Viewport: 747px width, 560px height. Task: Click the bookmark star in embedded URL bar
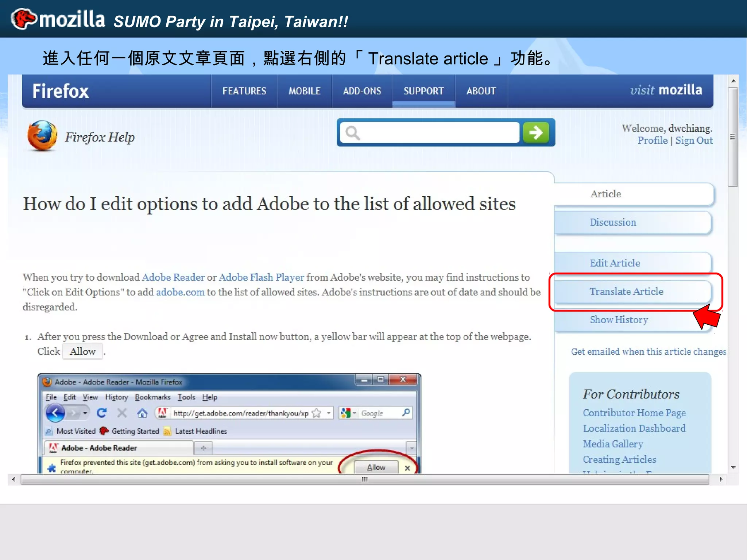(317, 413)
